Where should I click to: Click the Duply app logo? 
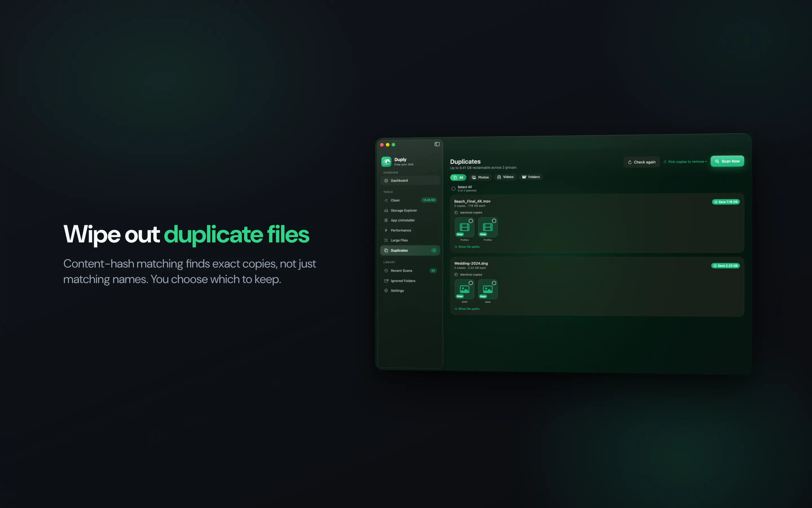pos(386,162)
